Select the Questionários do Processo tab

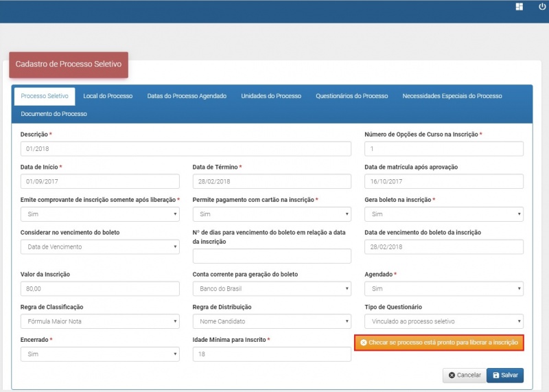coord(351,96)
